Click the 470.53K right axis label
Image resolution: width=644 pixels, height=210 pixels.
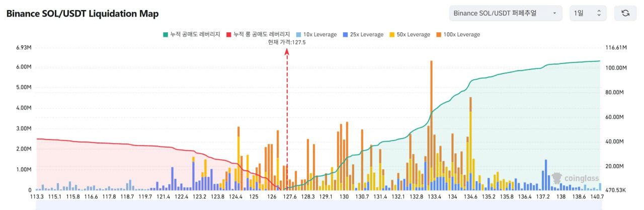click(x=615, y=190)
